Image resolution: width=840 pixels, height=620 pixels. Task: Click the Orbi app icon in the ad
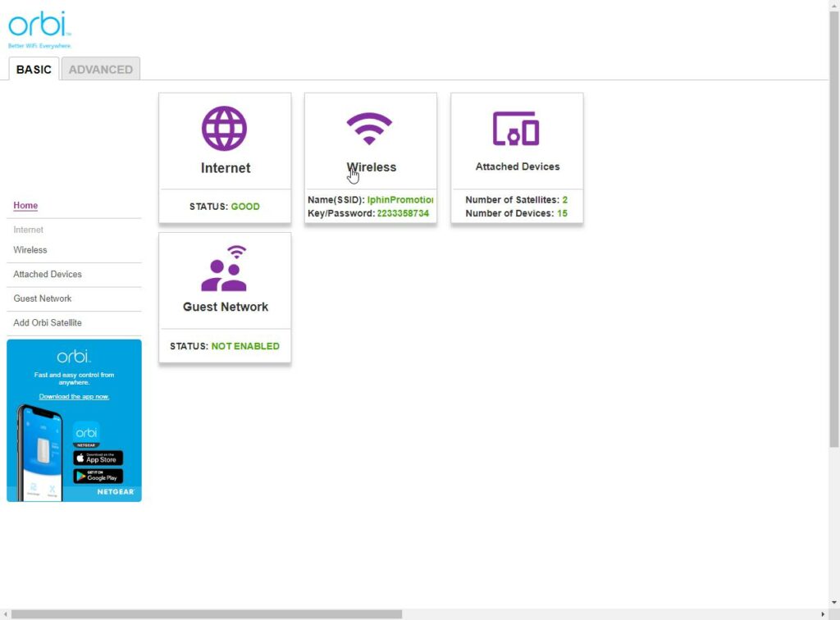click(x=86, y=433)
